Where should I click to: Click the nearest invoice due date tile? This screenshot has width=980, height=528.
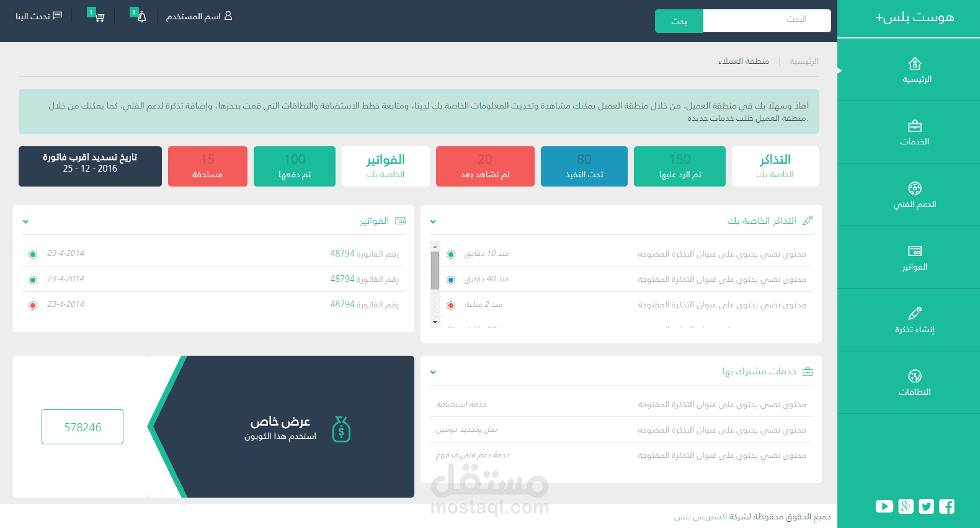tap(90, 166)
